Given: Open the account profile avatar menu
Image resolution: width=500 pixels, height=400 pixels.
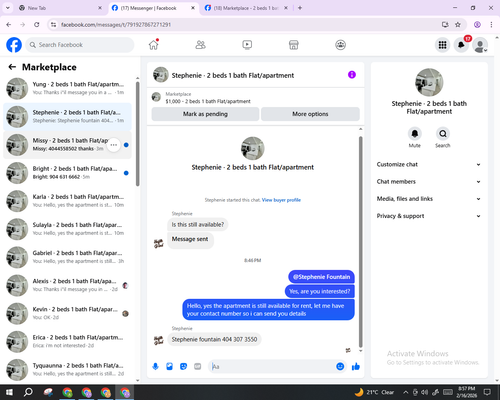Looking at the screenshot, I should tap(480, 45).
